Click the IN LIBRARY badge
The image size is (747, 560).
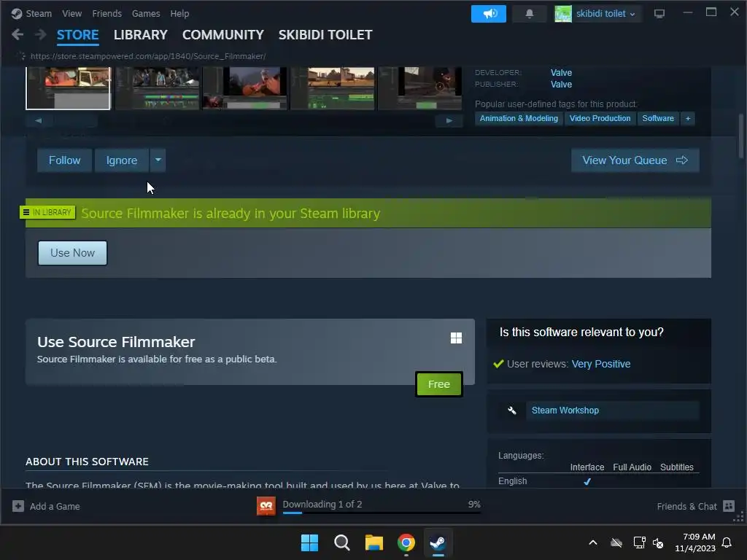(x=47, y=212)
